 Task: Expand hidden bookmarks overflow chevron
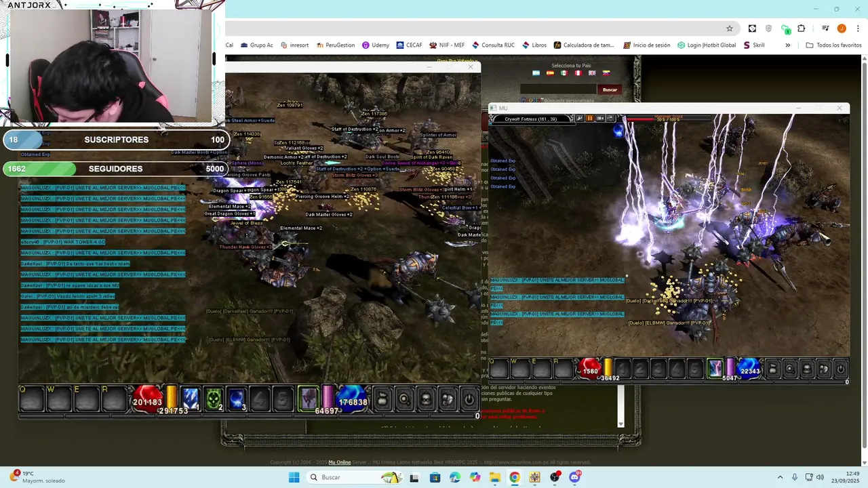[x=787, y=45]
